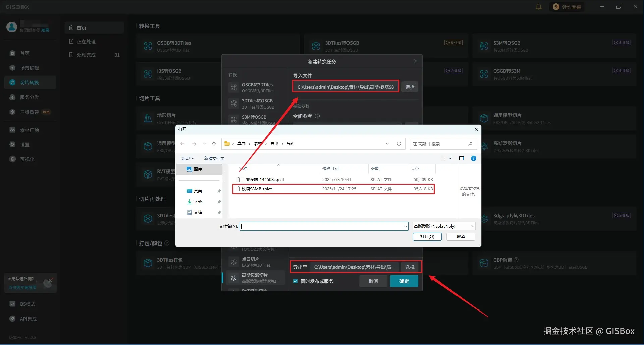Click 取消 in the new conversion task dialog
The height and width of the screenshot is (345, 644).
(x=373, y=281)
